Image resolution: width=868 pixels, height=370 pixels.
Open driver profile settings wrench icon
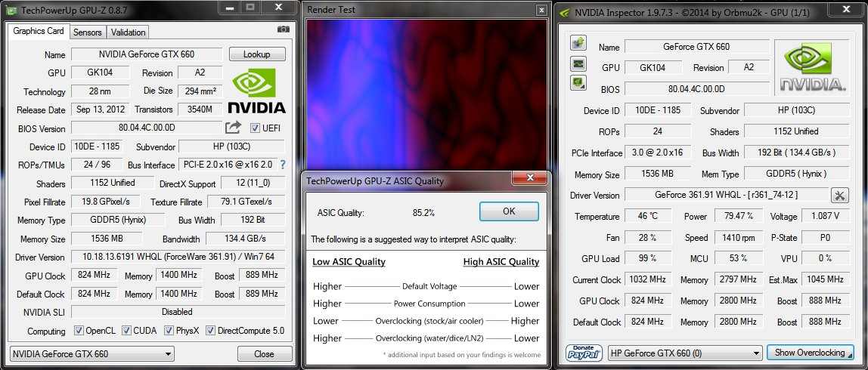coord(840,195)
